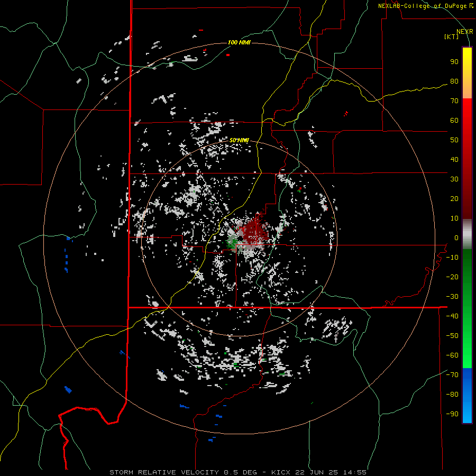The height and width of the screenshot is (476, 476).
Task: Click the [KT] units label above the scale
Action: pyautogui.click(x=451, y=36)
